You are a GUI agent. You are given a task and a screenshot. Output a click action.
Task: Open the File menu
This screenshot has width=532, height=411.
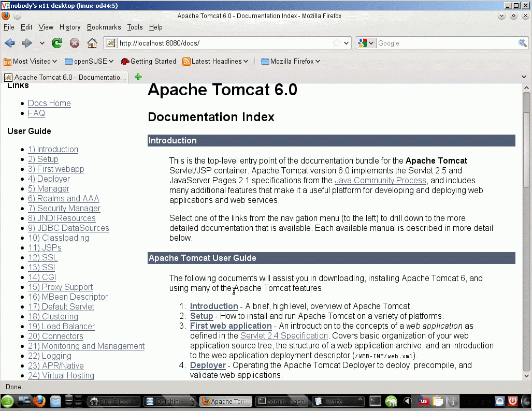[x=9, y=27]
